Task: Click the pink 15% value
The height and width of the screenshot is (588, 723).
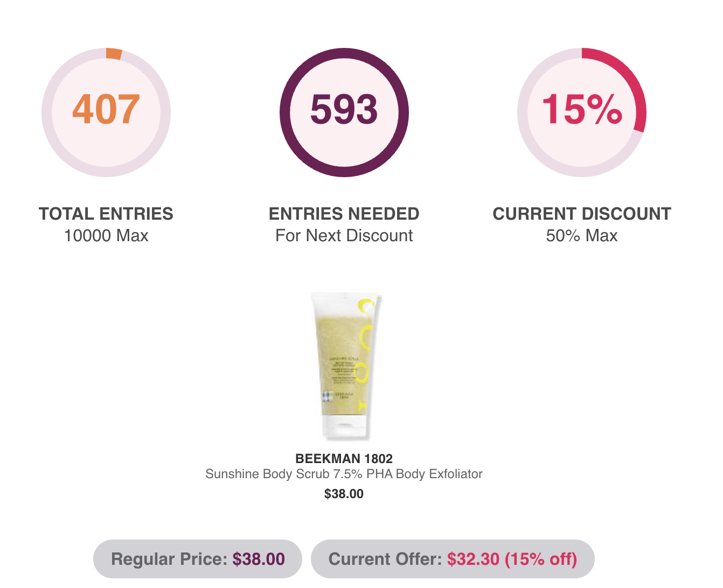Action: pyautogui.click(x=582, y=110)
